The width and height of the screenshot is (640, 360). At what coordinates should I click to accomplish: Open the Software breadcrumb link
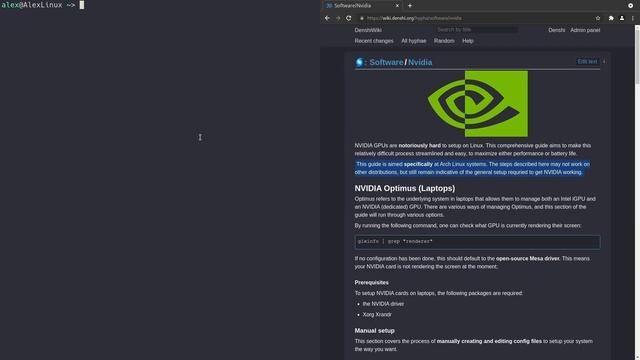tap(386, 62)
